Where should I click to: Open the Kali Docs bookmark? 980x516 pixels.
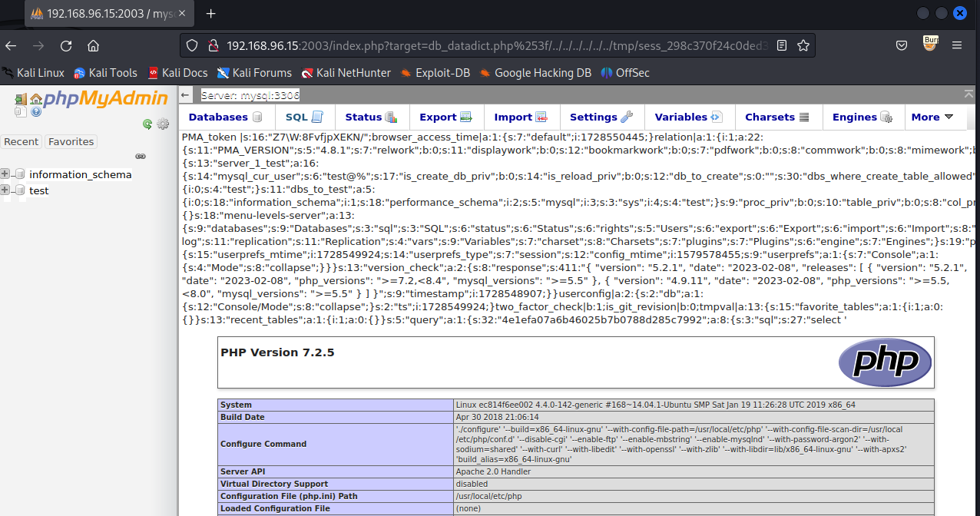tap(177, 73)
